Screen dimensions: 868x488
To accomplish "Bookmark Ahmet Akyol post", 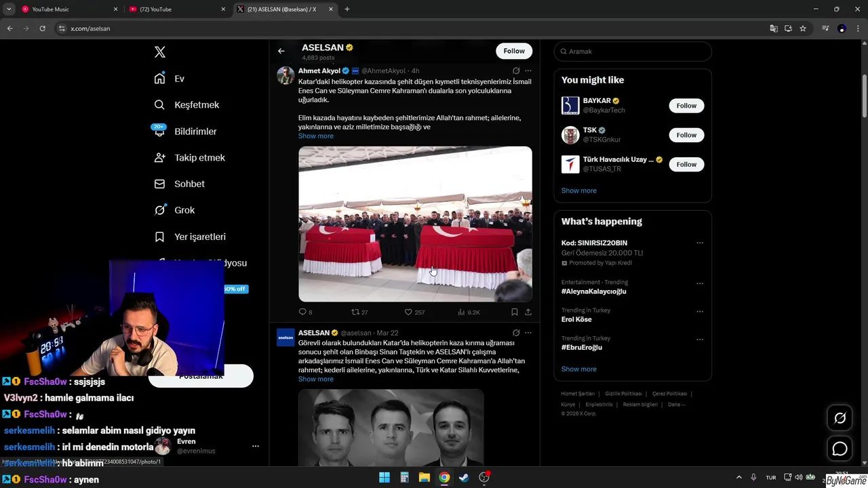I will click(515, 312).
